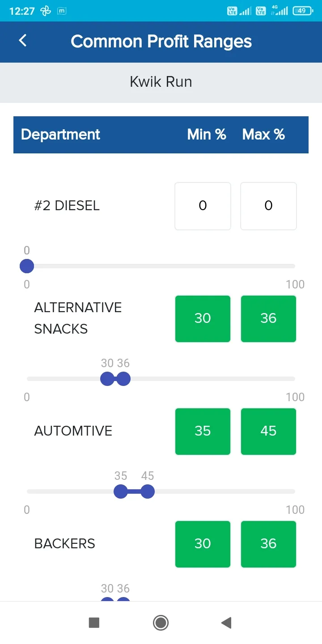Tap the Min % input box for #2 DIESEL

click(202, 206)
